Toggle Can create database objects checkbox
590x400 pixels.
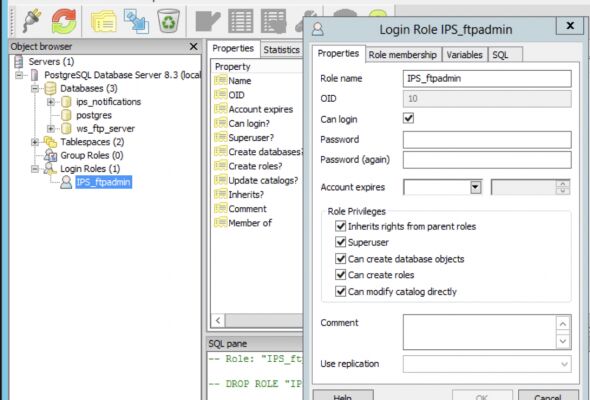(341, 259)
